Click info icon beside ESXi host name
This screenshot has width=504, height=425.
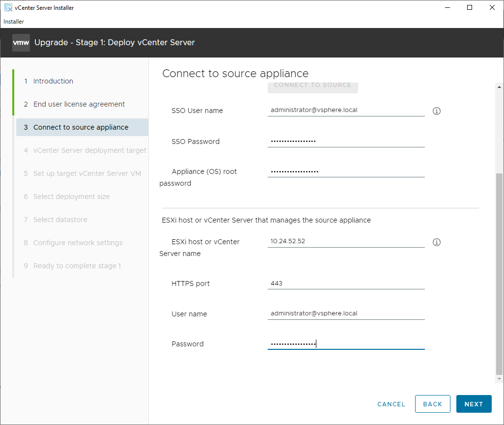click(436, 242)
